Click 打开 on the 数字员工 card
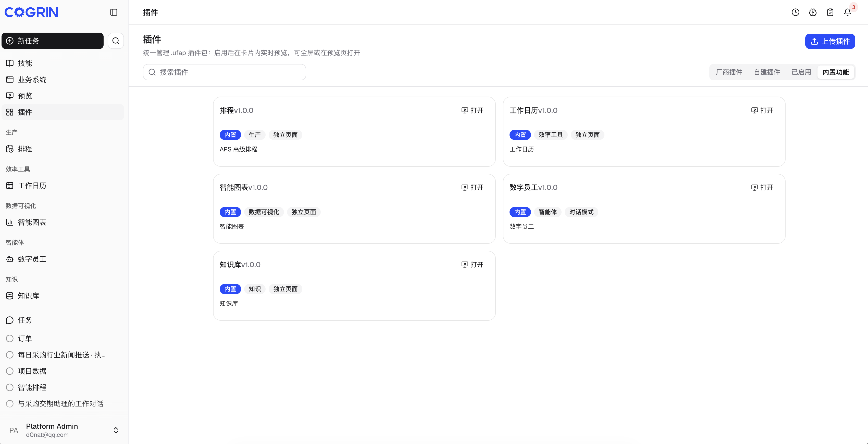Screen dimensions: 868x444 point(762,188)
